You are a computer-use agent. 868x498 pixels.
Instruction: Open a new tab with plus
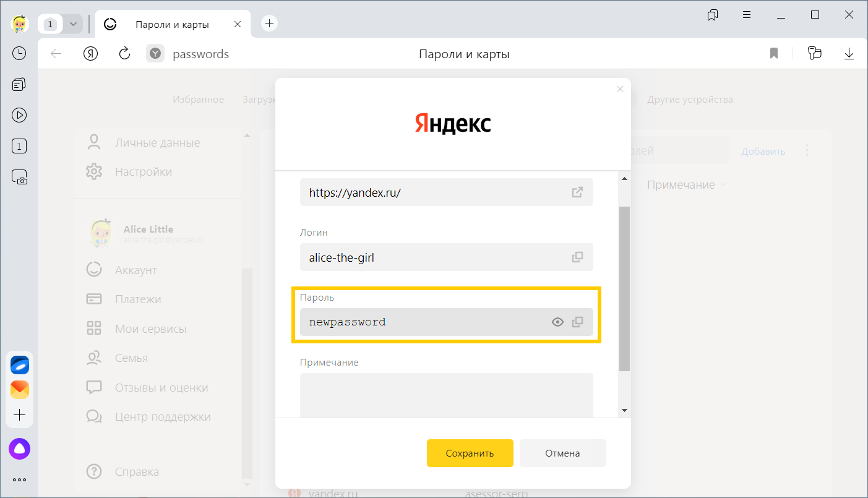[269, 24]
